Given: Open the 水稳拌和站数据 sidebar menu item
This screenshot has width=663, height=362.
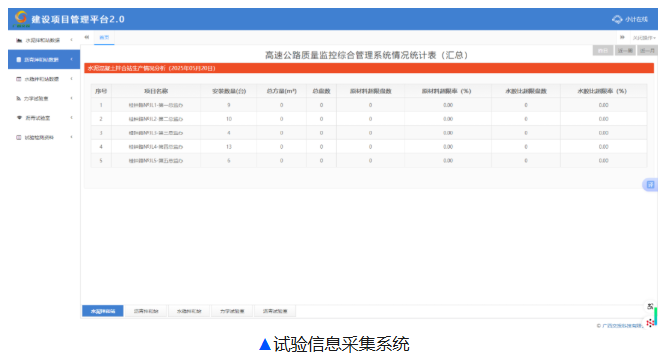Looking at the screenshot, I should coord(44,79).
